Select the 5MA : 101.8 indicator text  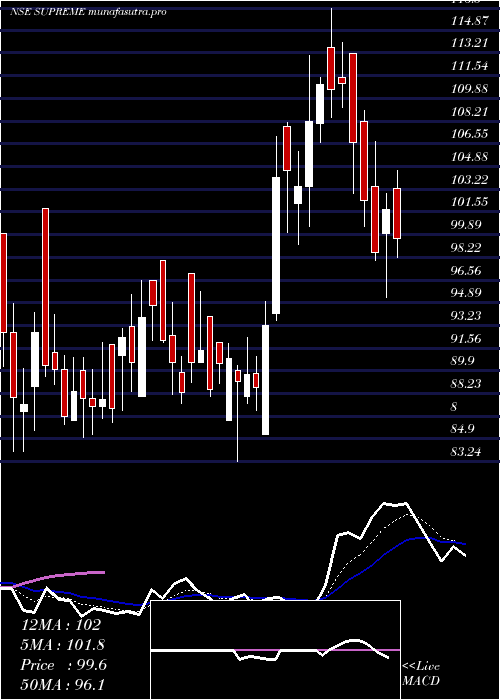pos(62,645)
